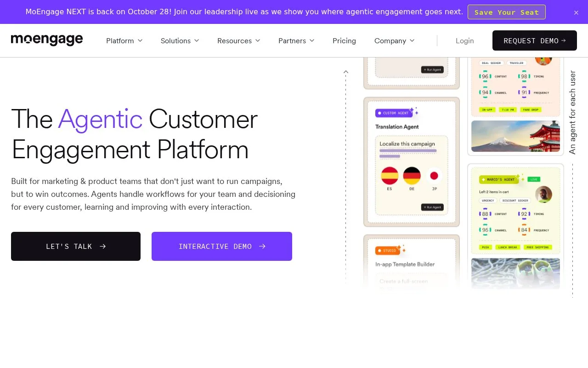Viewport: 588px width, 368px height.
Task: Click the 'Urgency' tag
Action: click(488, 201)
